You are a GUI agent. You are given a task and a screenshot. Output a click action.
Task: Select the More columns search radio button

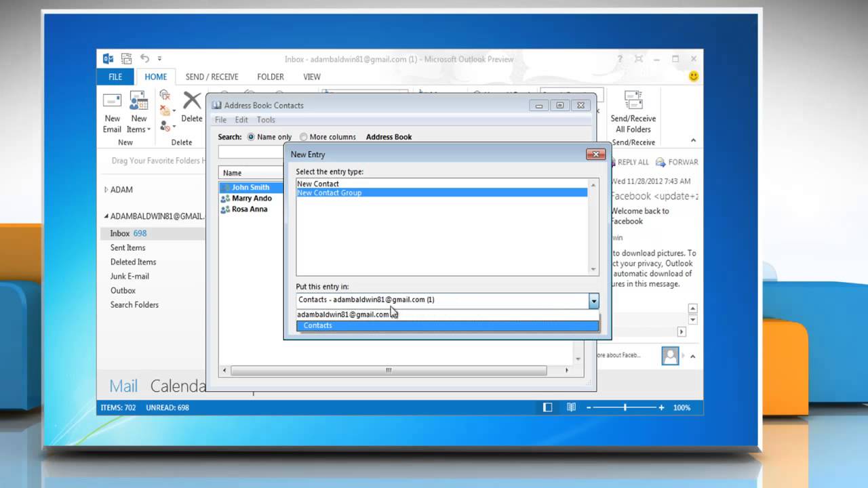tap(303, 137)
